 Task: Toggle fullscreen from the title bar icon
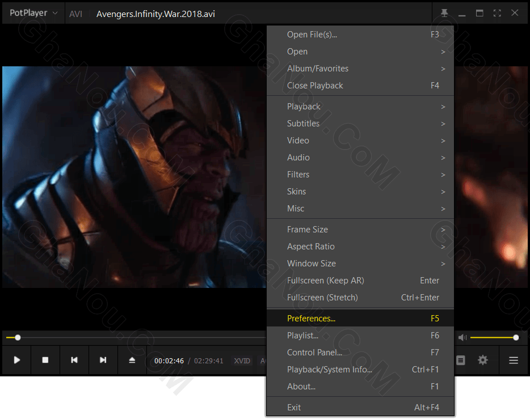(x=497, y=13)
